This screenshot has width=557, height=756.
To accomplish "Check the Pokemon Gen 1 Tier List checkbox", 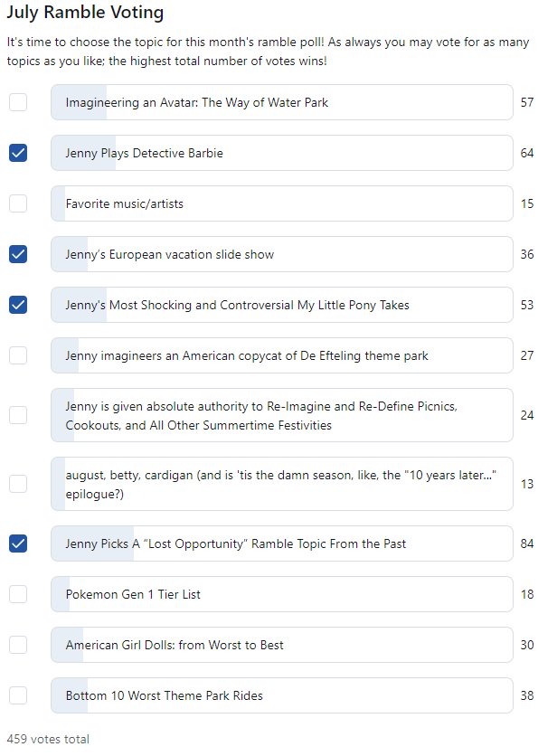I will (18, 594).
